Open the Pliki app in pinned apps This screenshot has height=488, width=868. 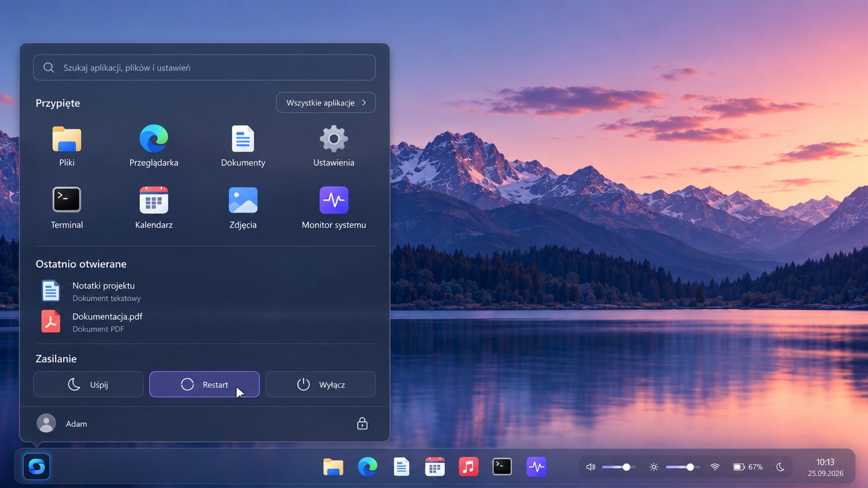[x=67, y=146]
